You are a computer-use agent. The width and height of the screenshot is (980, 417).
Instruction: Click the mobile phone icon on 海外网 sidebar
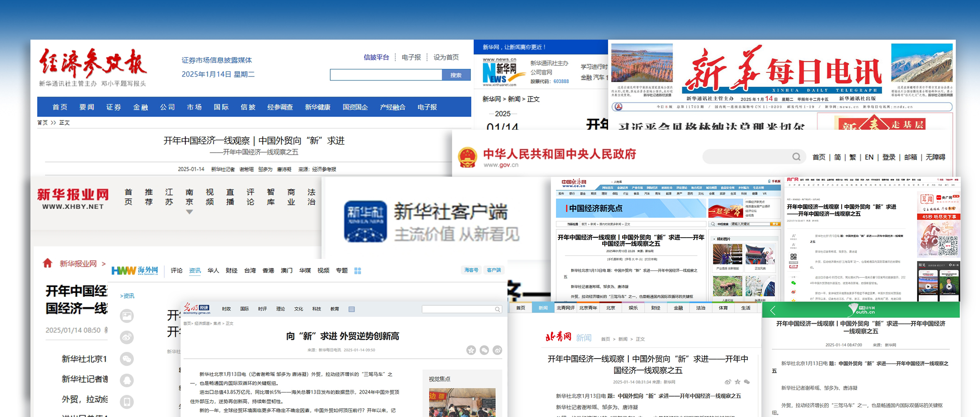click(127, 402)
